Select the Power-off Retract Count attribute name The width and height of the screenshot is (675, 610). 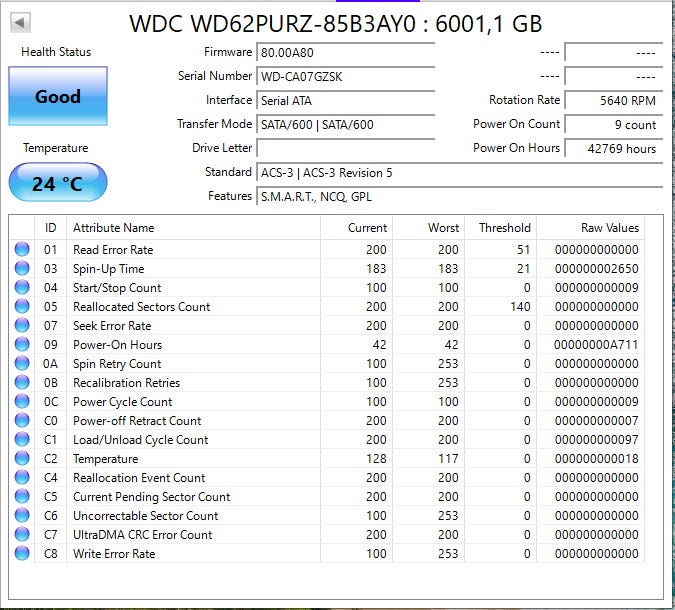(137, 421)
